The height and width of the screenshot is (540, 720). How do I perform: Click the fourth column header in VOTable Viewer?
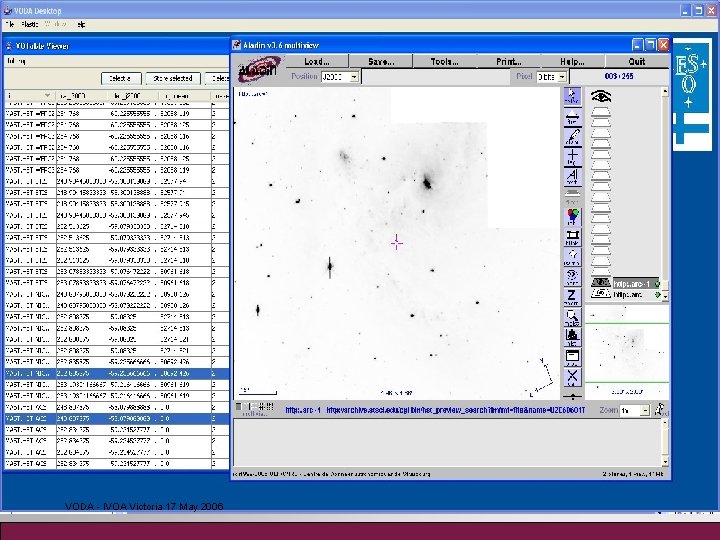click(185, 96)
